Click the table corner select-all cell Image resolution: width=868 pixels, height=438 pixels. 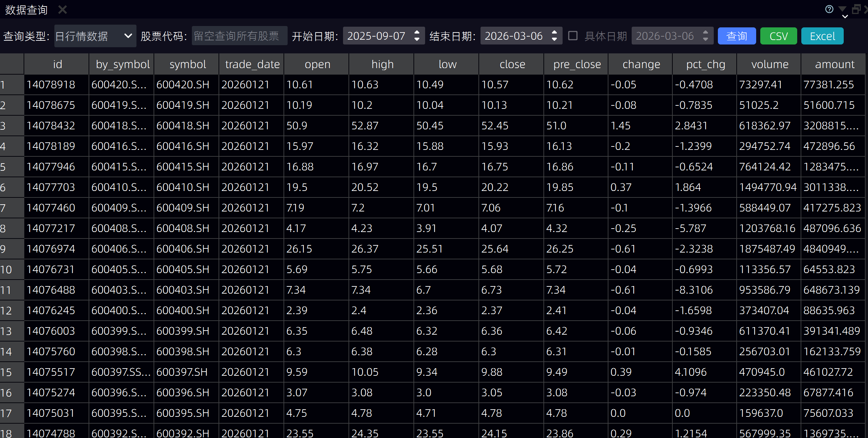[12, 64]
